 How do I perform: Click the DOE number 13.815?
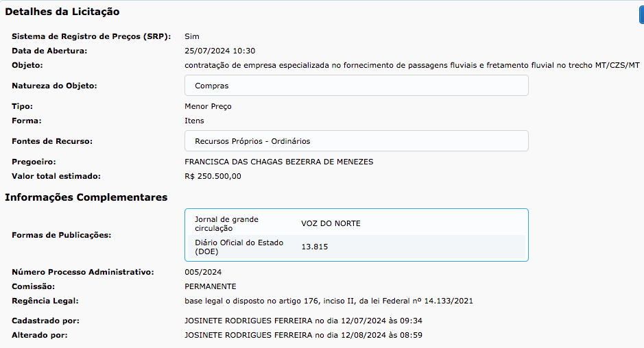pos(314,247)
